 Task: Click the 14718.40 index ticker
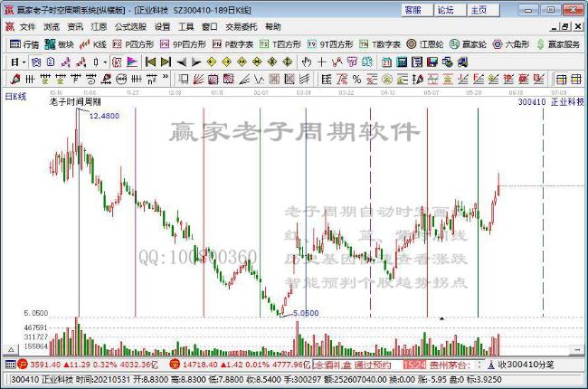[241, 365]
